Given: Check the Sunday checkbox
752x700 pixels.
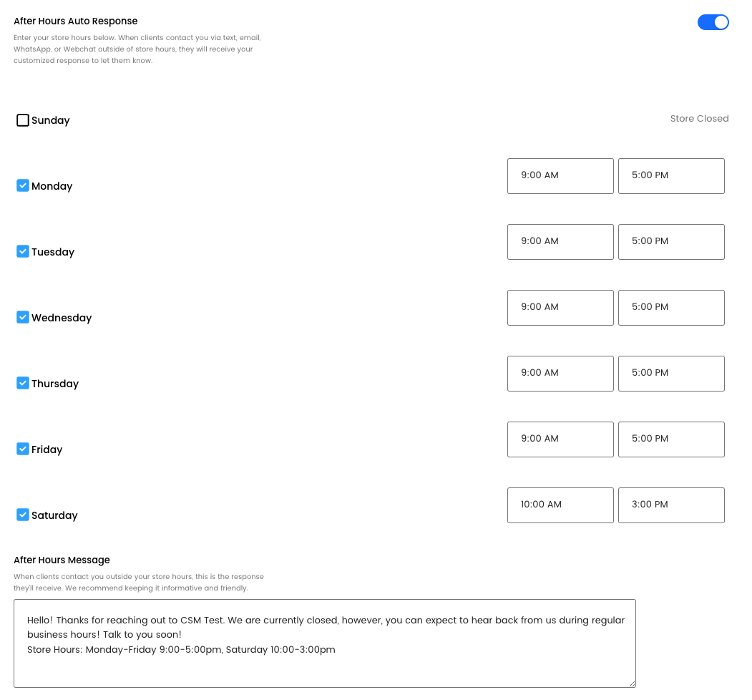Looking at the screenshot, I should 23,120.
